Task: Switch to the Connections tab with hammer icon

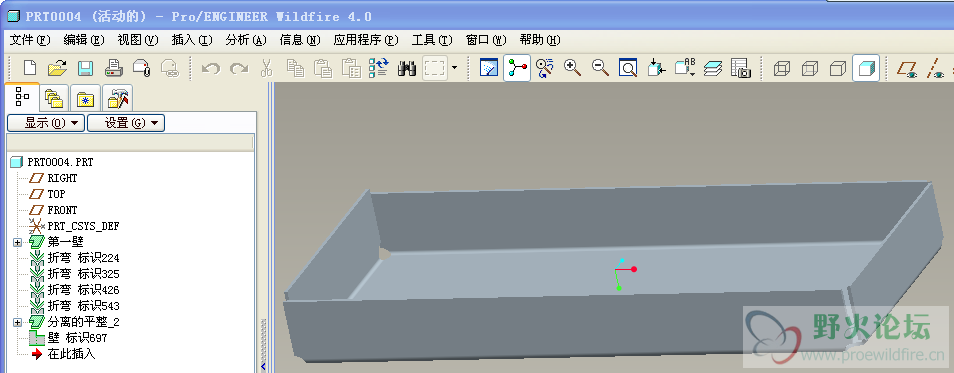Action: (117, 99)
